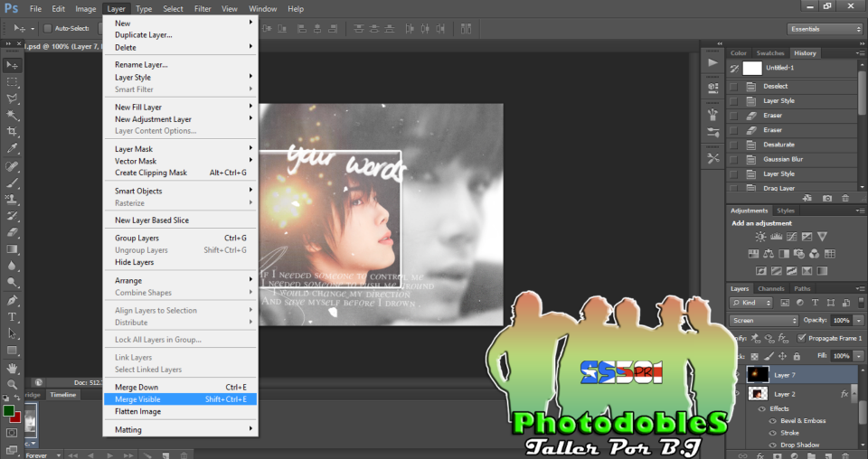Open the Forever looping options dropdown
Screen dimensions: 868x459
[x=42, y=455]
